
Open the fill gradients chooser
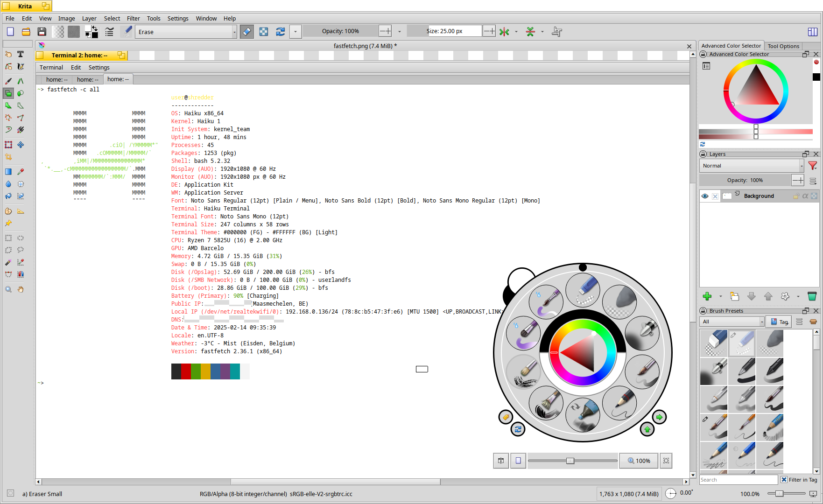click(x=58, y=32)
